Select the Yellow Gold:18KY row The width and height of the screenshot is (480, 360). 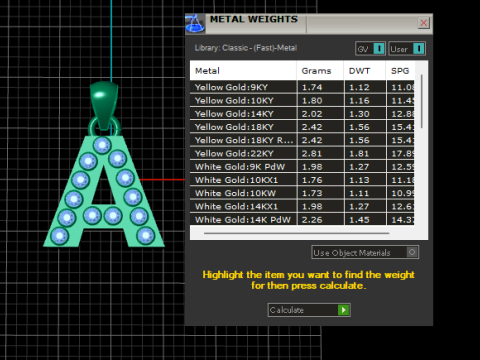(302, 127)
